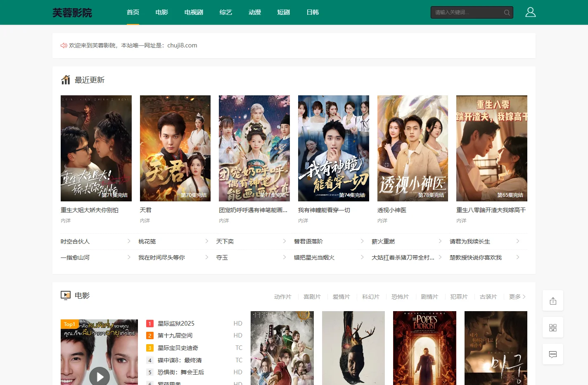588x385 pixels.
Task: Open ranked item 星际宝贝史迪奇
Action: click(x=178, y=348)
